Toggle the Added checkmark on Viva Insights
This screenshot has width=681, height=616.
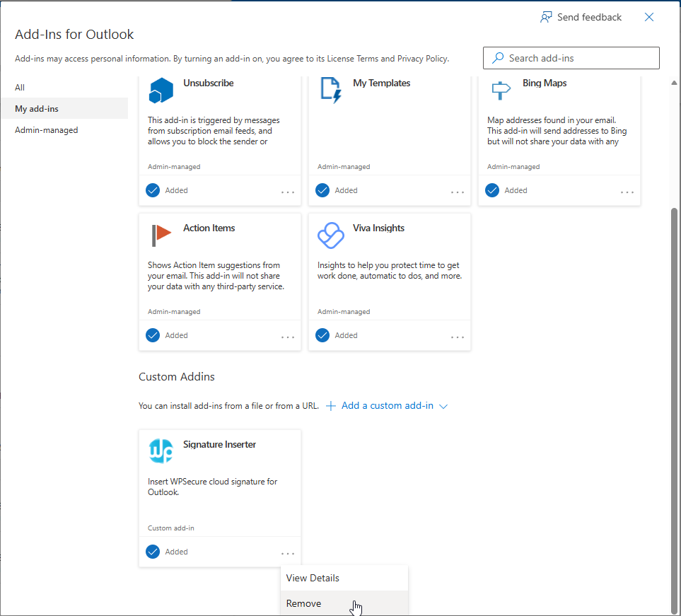322,335
